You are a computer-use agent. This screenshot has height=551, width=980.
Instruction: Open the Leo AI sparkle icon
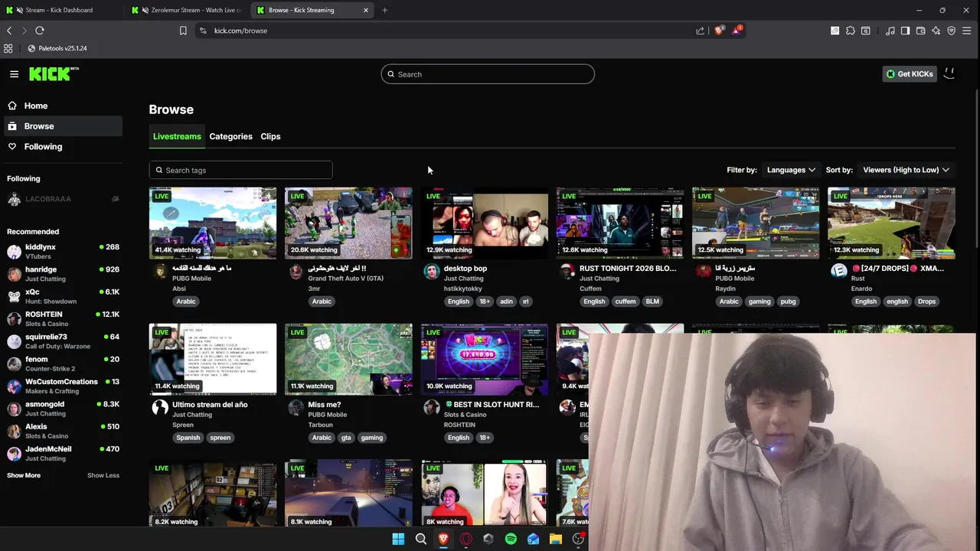[936, 31]
